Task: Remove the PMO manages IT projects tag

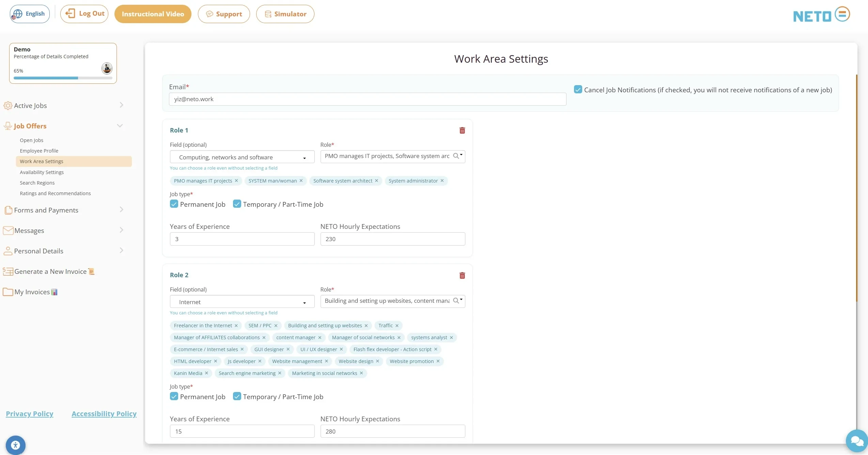Action: [236, 181]
